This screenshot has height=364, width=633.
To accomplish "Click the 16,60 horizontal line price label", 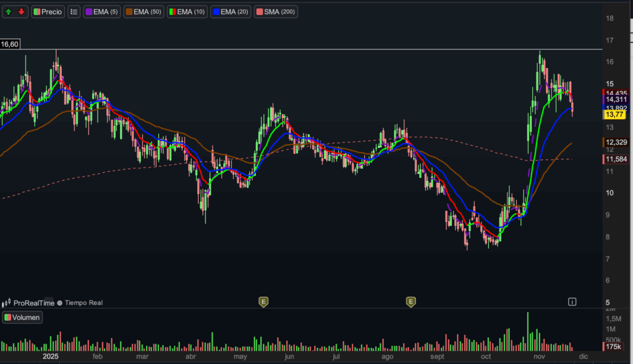I will click(9, 44).
